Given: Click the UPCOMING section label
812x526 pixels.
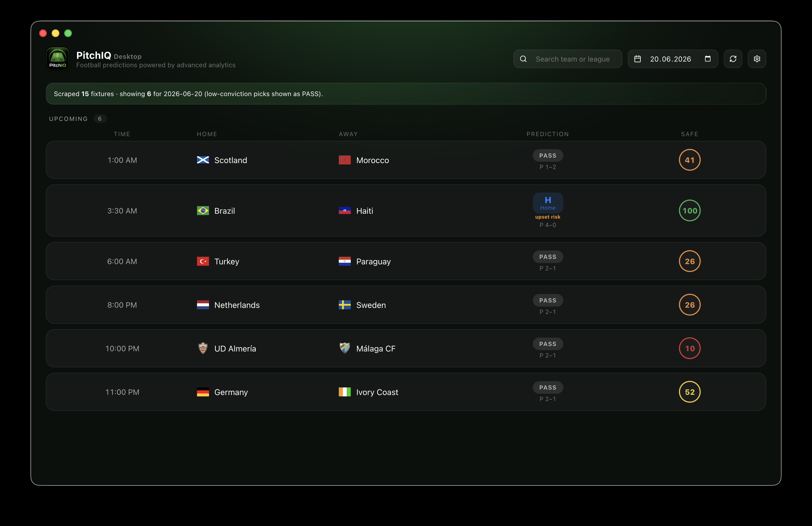Looking at the screenshot, I should pyautogui.click(x=68, y=119).
